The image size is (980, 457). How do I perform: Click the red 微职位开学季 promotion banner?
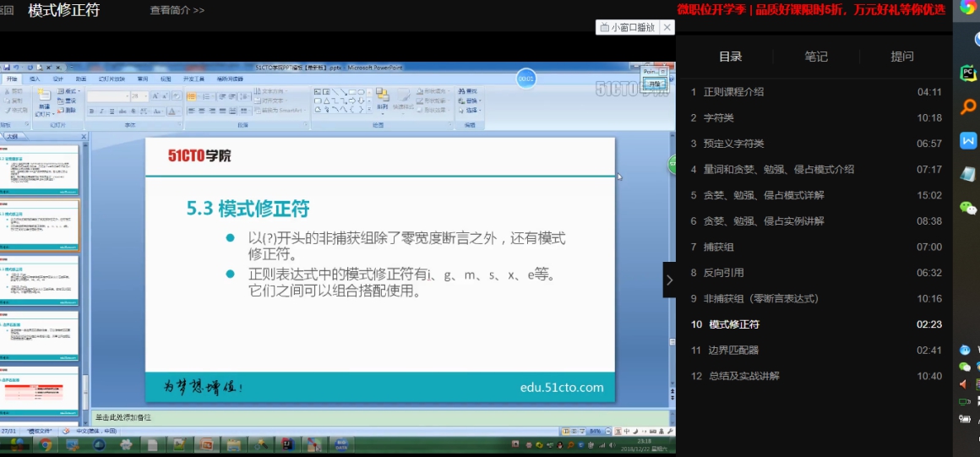[811, 9]
